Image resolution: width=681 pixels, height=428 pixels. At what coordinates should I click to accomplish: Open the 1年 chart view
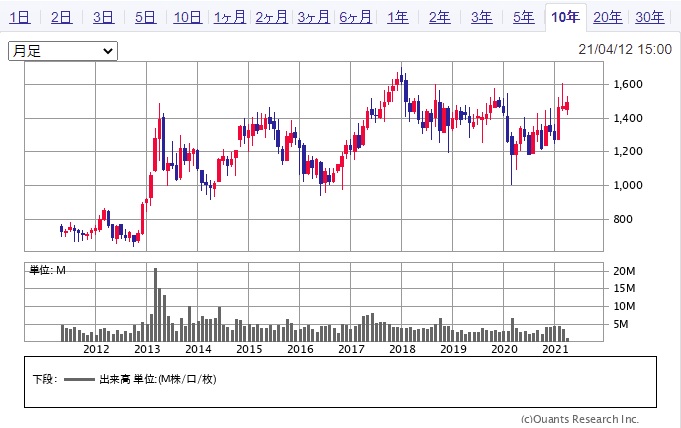(x=397, y=17)
